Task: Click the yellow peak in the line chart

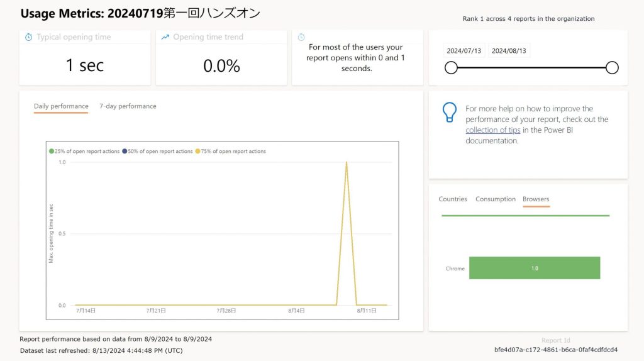Action: tap(346, 164)
